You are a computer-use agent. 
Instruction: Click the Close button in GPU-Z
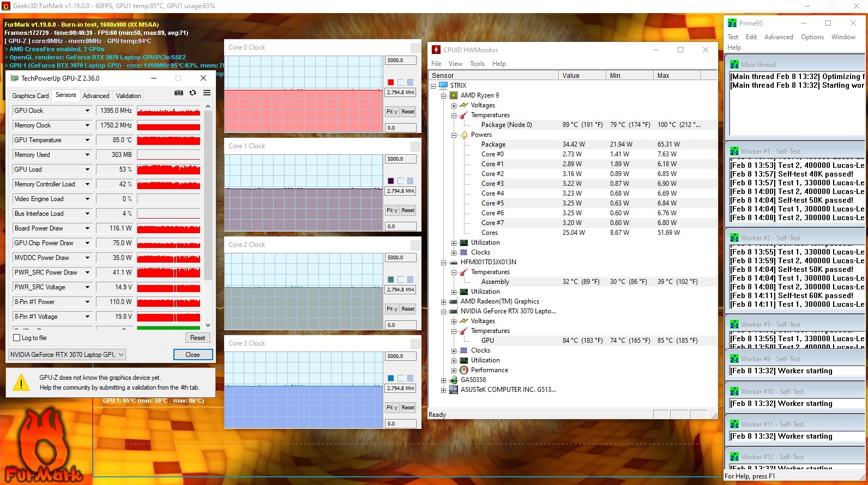(192, 355)
